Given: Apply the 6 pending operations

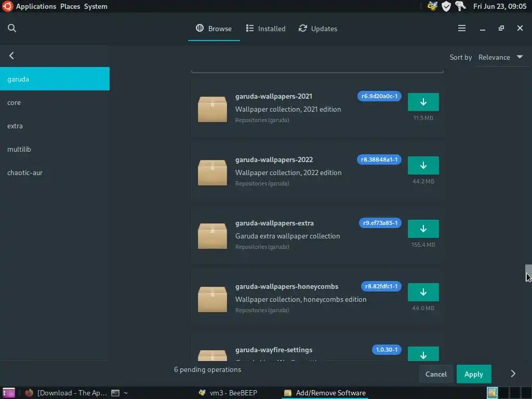Looking at the screenshot, I should 474,374.
